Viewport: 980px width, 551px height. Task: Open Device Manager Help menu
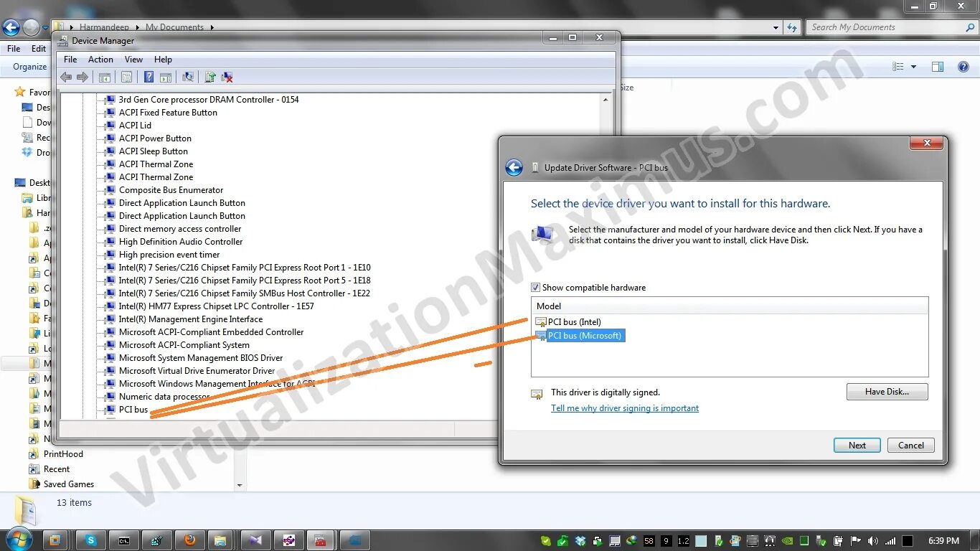[163, 60]
